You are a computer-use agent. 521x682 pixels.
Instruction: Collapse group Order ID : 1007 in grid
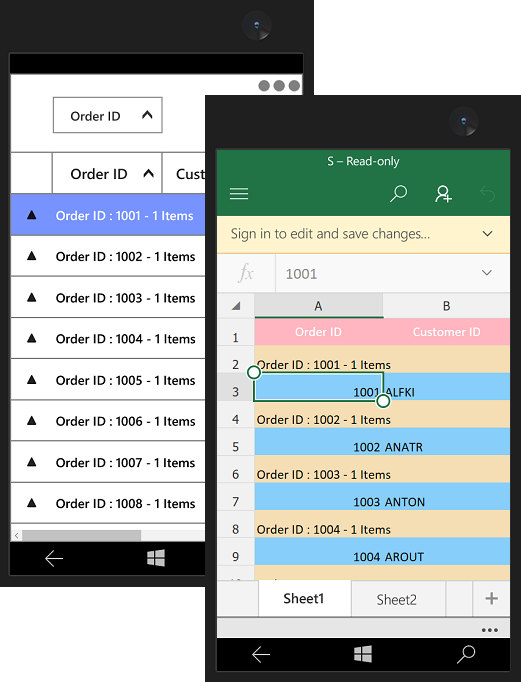tap(31, 461)
